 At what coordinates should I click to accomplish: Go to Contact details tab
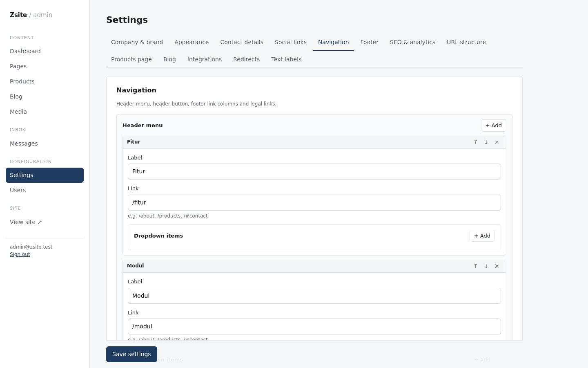coord(242,42)
